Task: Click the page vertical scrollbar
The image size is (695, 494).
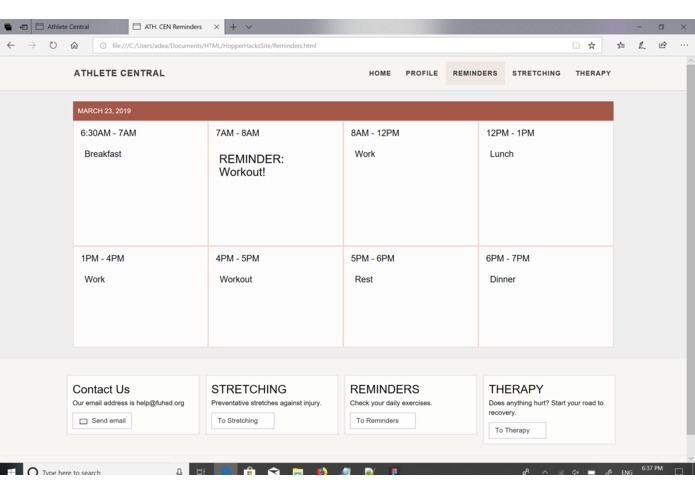Action: pyautogui.click(x=691, y=249)
